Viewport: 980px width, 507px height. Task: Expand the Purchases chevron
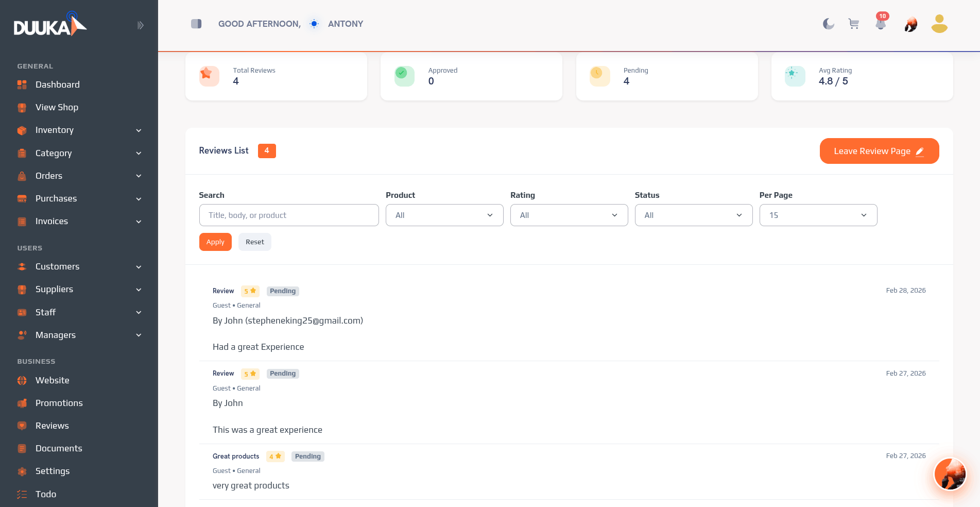coord(139,199)
